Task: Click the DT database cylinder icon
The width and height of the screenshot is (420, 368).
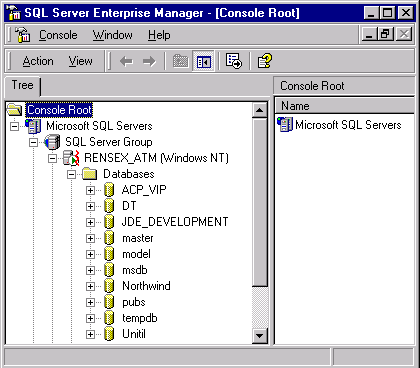Action: coord(109,206)
